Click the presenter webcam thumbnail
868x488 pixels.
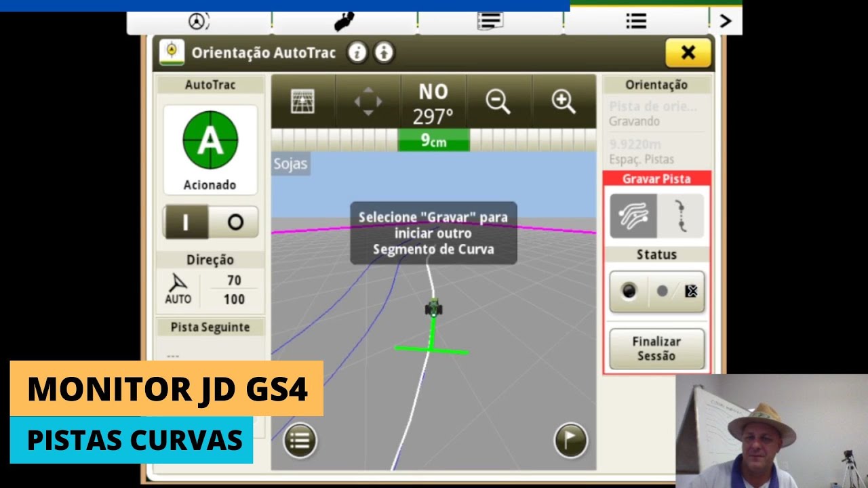[772, 431]
